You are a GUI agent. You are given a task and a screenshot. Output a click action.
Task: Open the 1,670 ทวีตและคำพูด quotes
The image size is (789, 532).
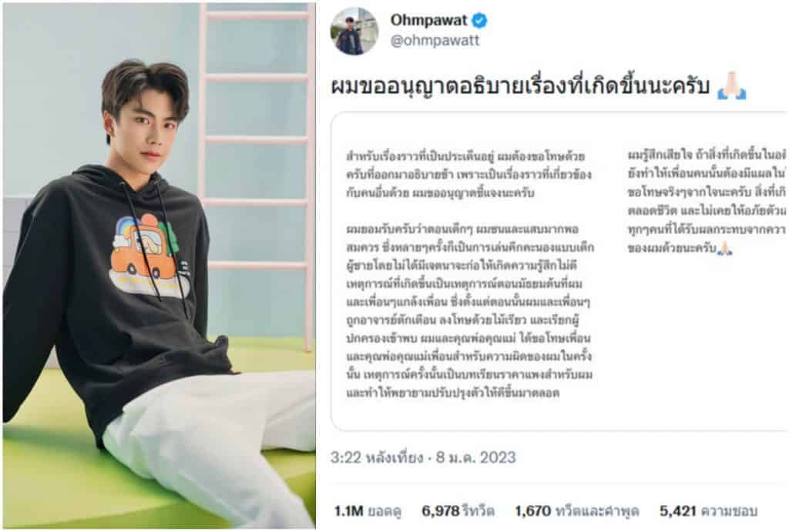point(576,511)
